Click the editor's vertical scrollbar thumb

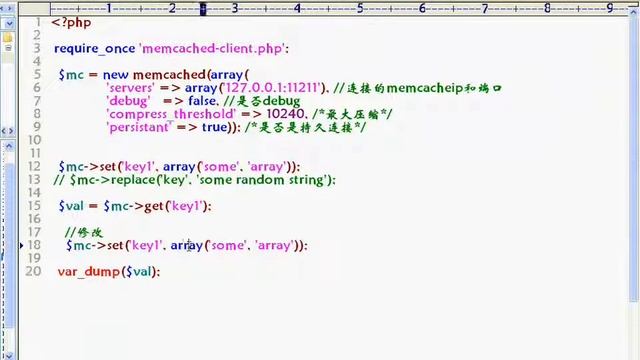point(633,159)
